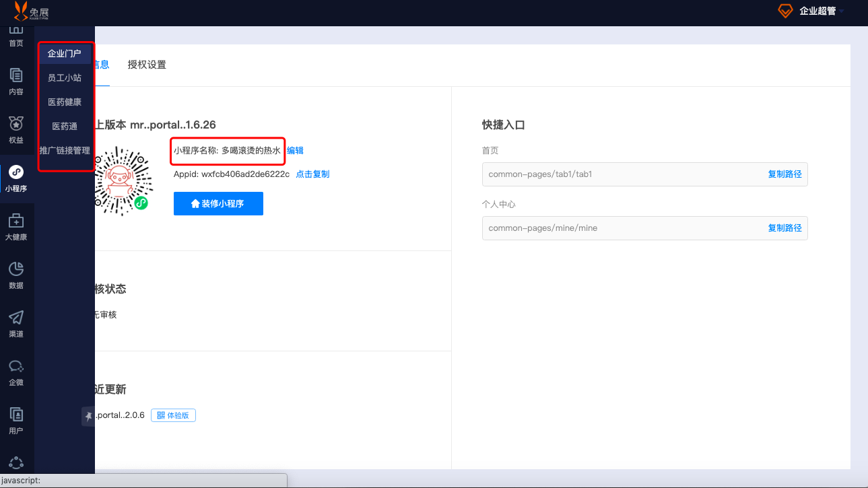This screenshot has height=488, width=868.
Task: Open the 数据 data pie-chart icon
Action: (x=16, y=269)
